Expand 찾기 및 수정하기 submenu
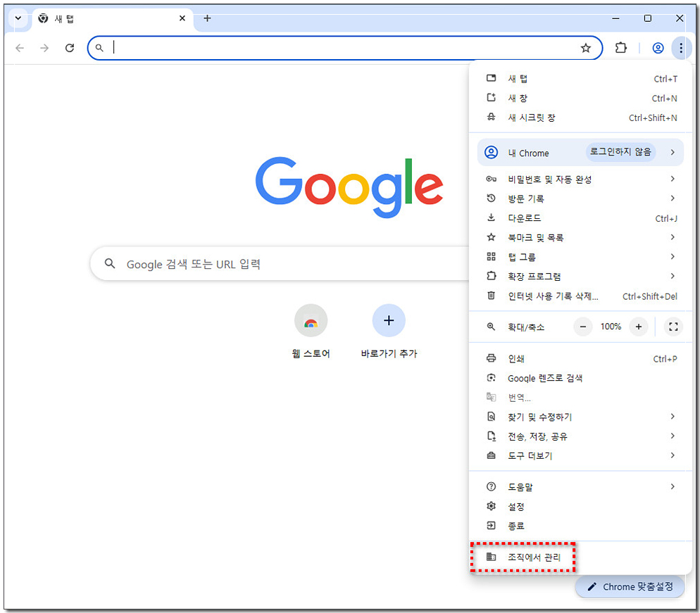The height and width of the screenshot is (613, 700). click(x=581, y=417)
